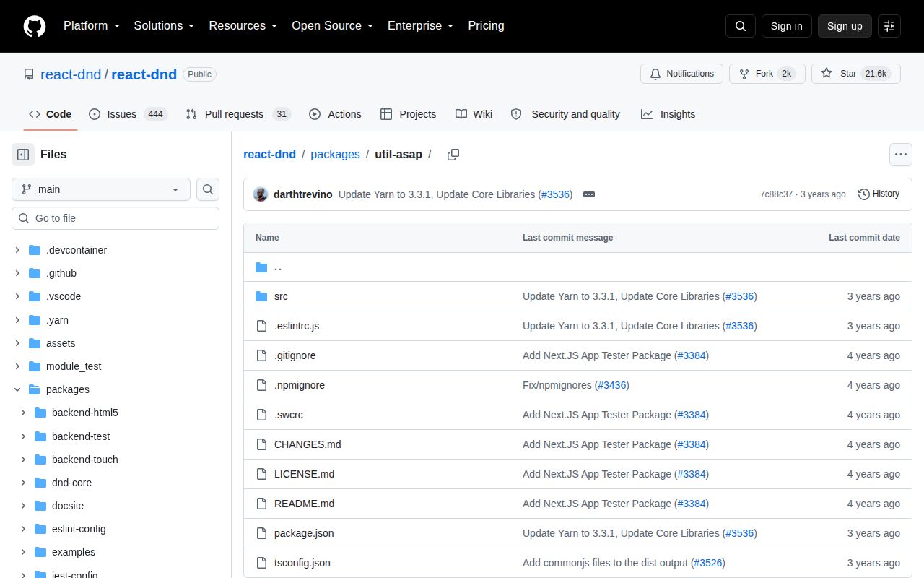Fork the repository

point(767,74)
